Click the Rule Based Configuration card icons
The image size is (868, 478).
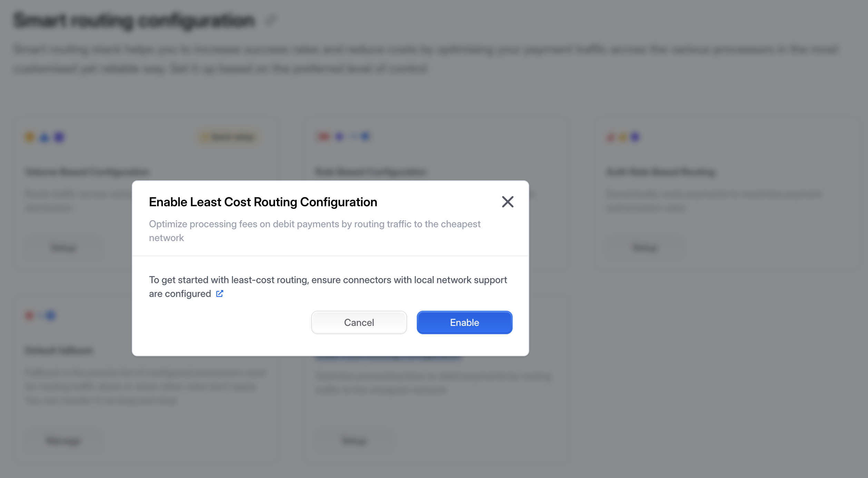[344, 137]
